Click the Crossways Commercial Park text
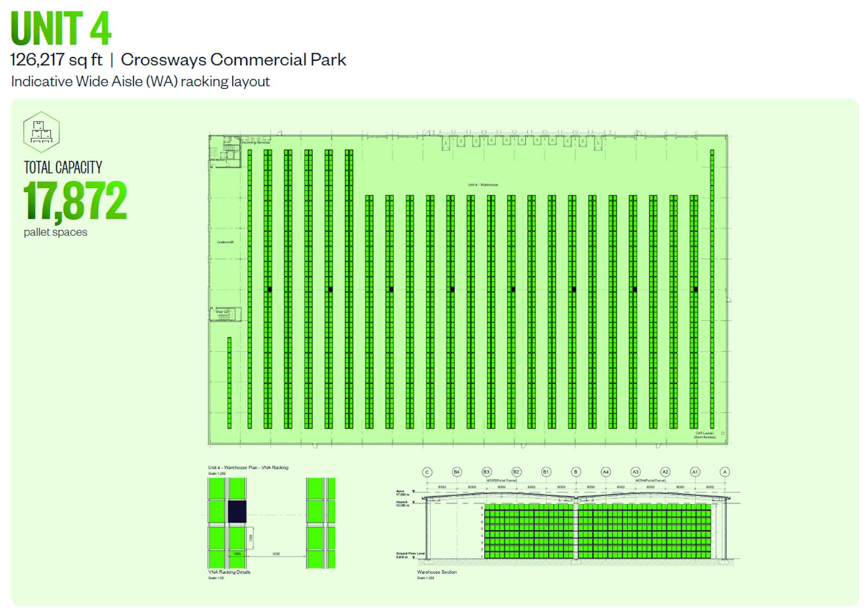 pyautogui.click(x=233, y=60)
